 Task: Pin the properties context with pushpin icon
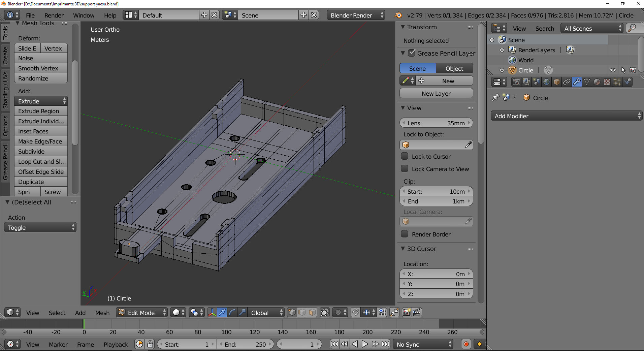495,98
